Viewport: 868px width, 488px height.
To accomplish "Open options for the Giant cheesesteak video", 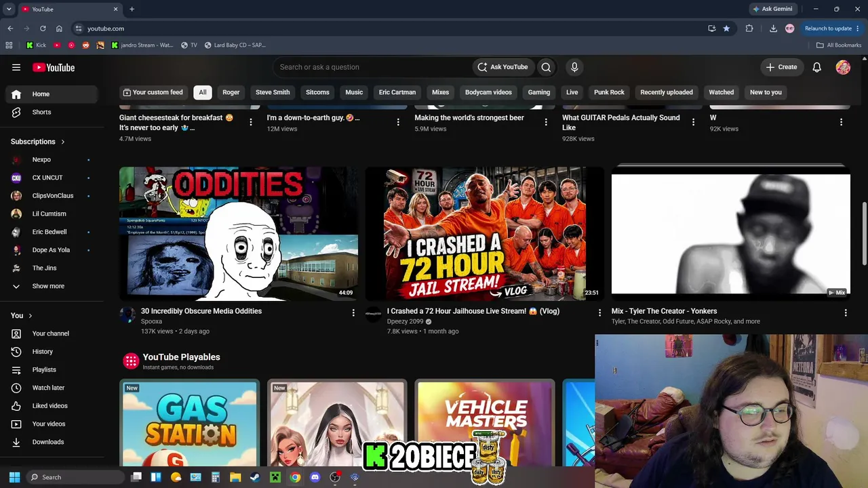I will (251, 122).
